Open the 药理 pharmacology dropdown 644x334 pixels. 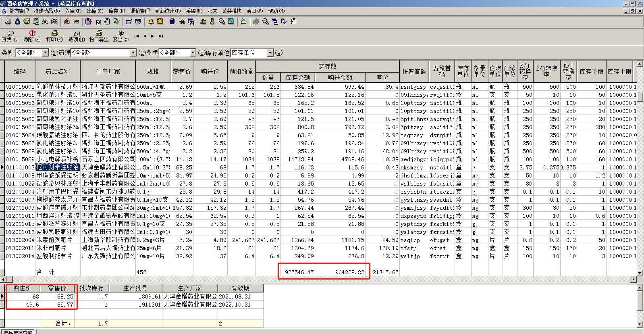[x=133, y=53]
